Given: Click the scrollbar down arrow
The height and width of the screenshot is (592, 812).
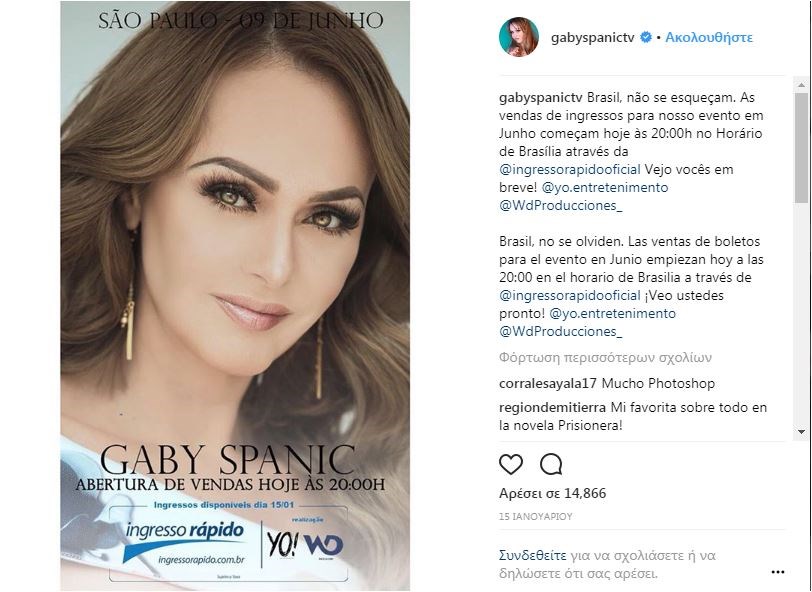Looking at the screenshot, I should pyautogui.click(x=801, y=431).
